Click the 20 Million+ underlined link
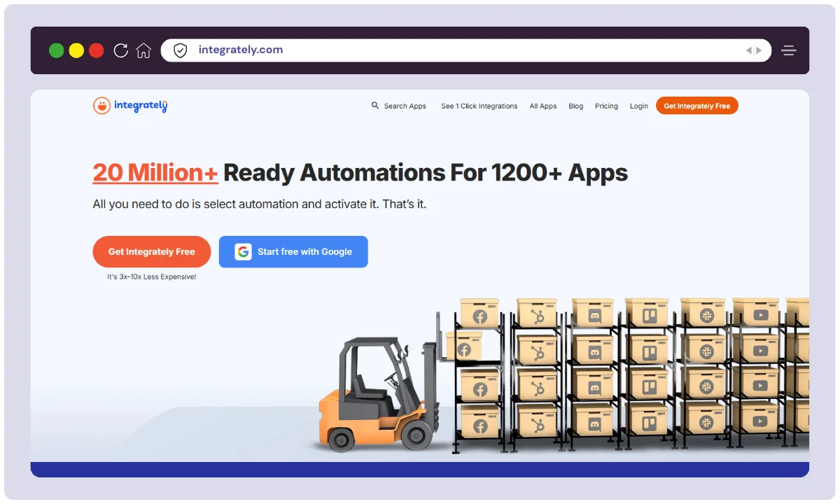 [x=155, y=173]
